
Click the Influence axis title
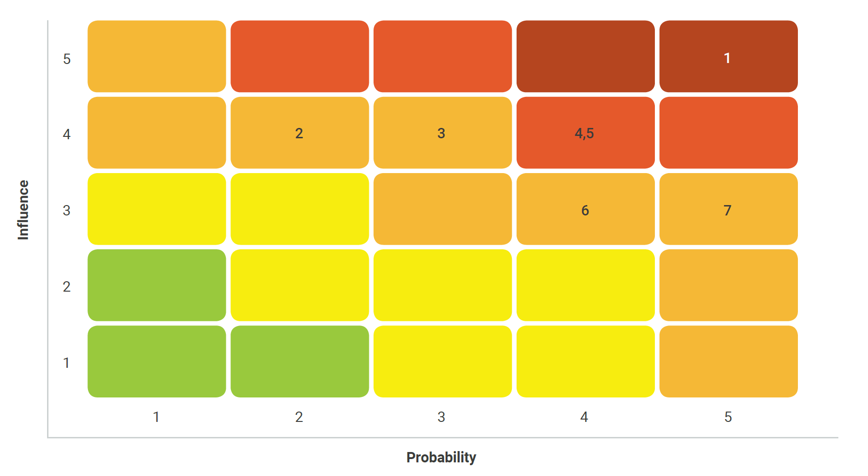click(x=23, y=210)
